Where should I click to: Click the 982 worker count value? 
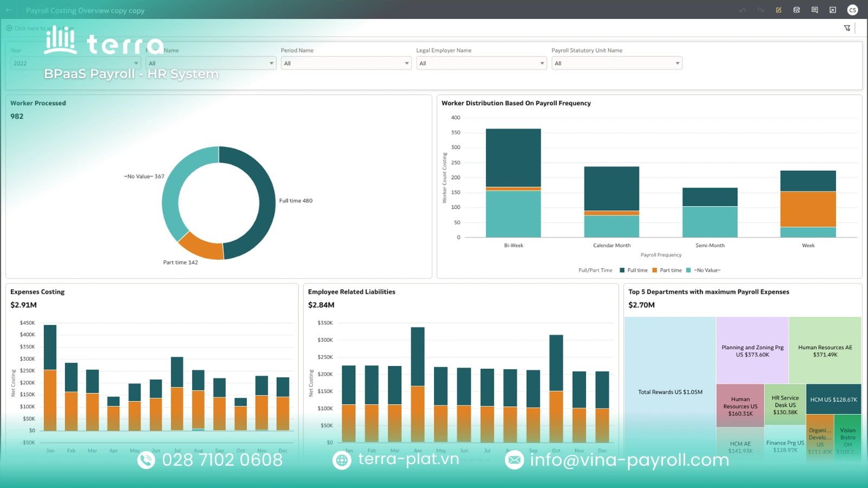point(17,116)
